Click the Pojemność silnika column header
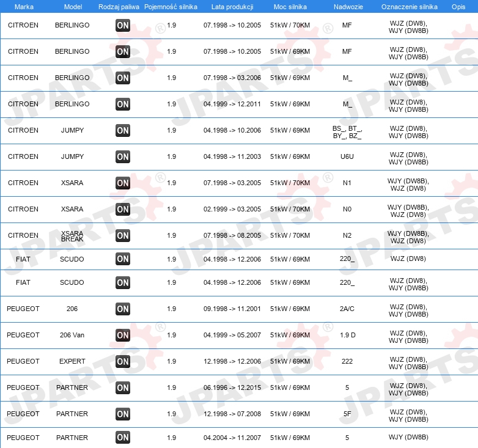This screenshot has height=448, width=478. coord(171,7)
